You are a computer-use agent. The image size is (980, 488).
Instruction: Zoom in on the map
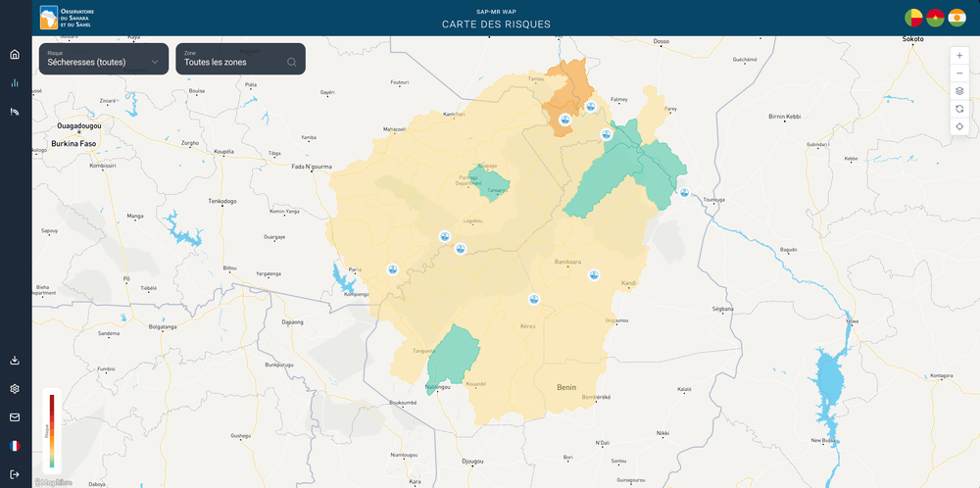click(x=959, y=55)
